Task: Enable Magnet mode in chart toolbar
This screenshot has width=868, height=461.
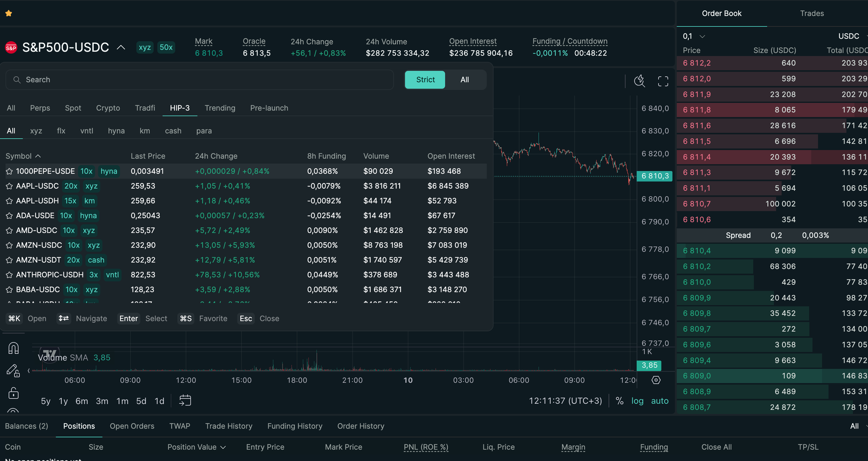Action: click(13, 348)
